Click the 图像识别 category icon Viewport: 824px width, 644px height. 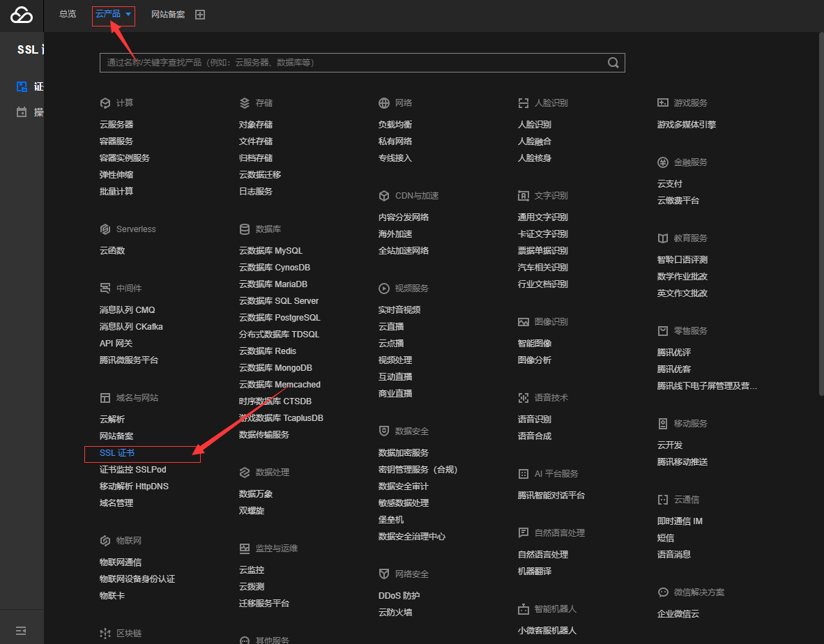pos(524,322)
